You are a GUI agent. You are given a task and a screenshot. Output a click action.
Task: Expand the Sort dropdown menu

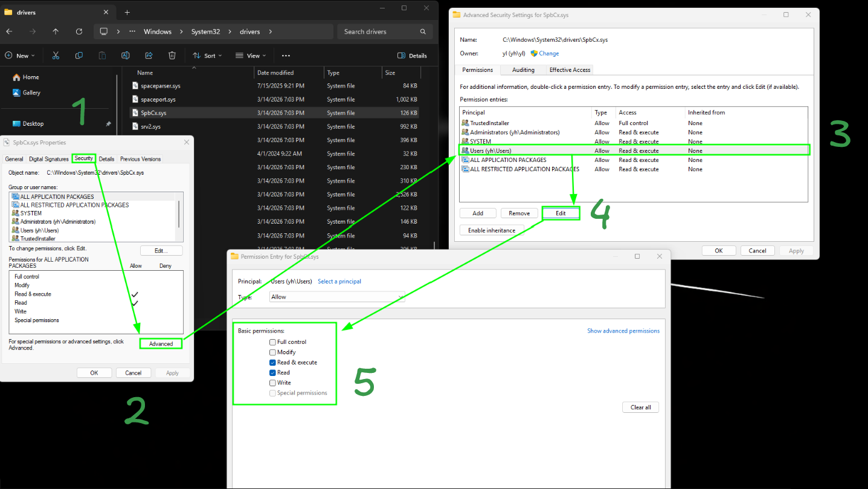point(207,56)
